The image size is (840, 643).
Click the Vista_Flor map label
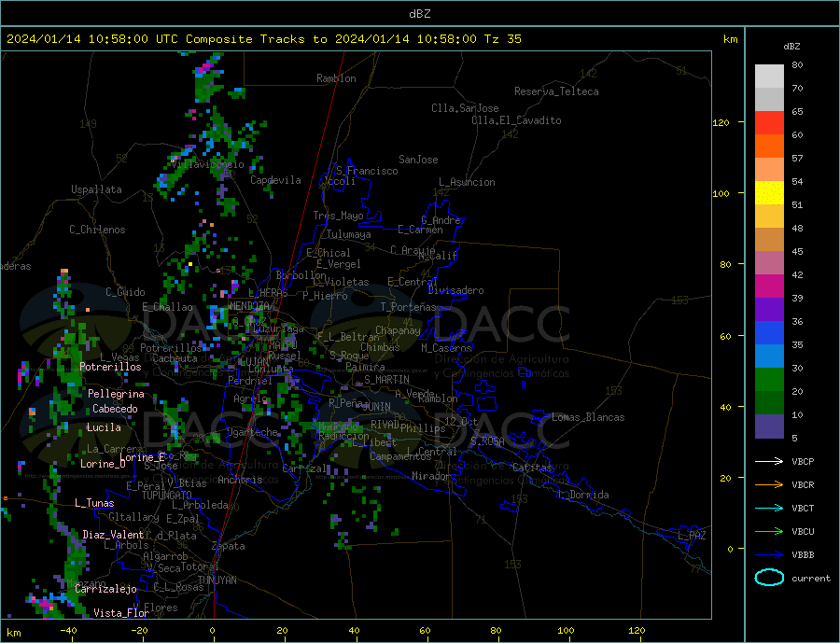pyautogui.click(x=121, y=613)
